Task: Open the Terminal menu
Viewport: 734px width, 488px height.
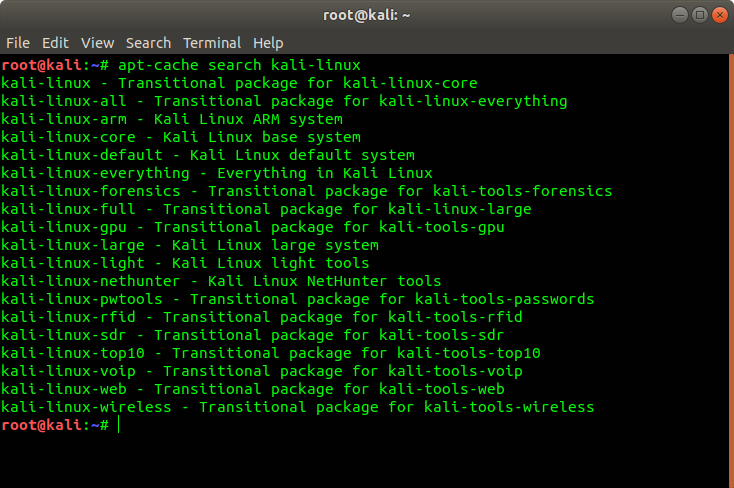Action: (212, 43)
